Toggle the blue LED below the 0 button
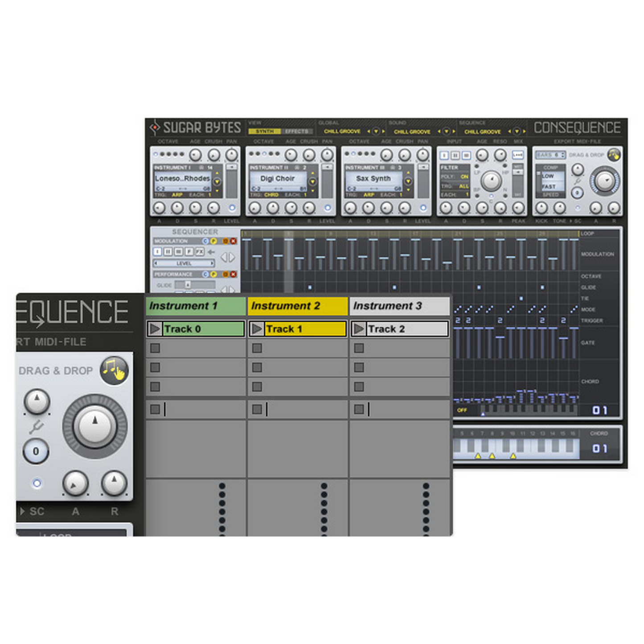The width and height of the screenshot is (644, 644). coord(37,483)
